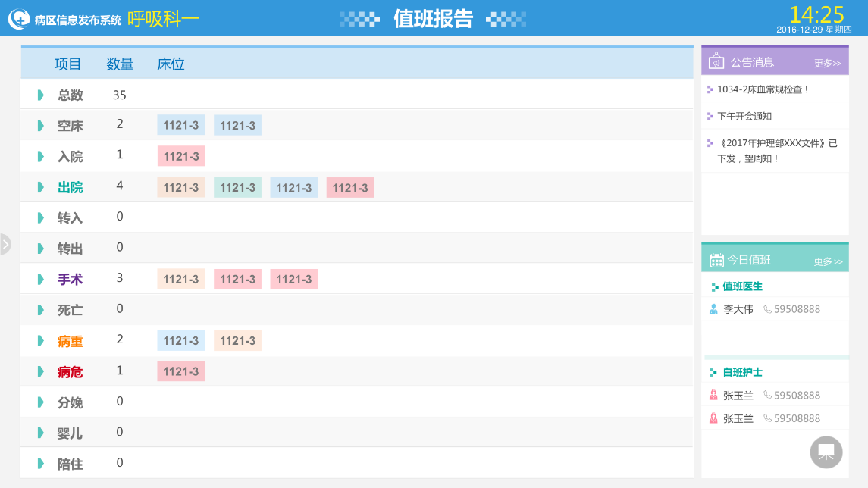
Task: Open the chat message bubble button
Action: pyautogui.click(x=826, y=452)
